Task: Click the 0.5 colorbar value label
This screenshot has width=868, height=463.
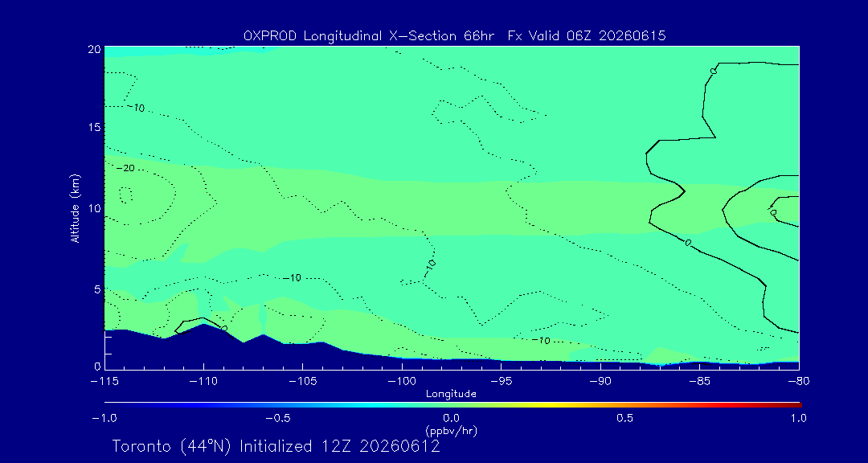Action: [x=625, y=418]
